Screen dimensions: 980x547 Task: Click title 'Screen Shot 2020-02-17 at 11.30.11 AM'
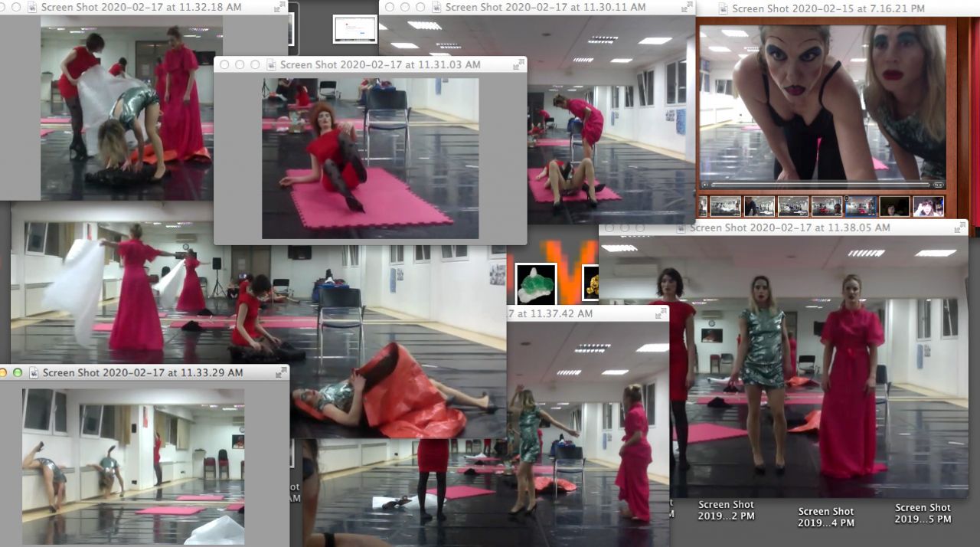coord(546,8)
